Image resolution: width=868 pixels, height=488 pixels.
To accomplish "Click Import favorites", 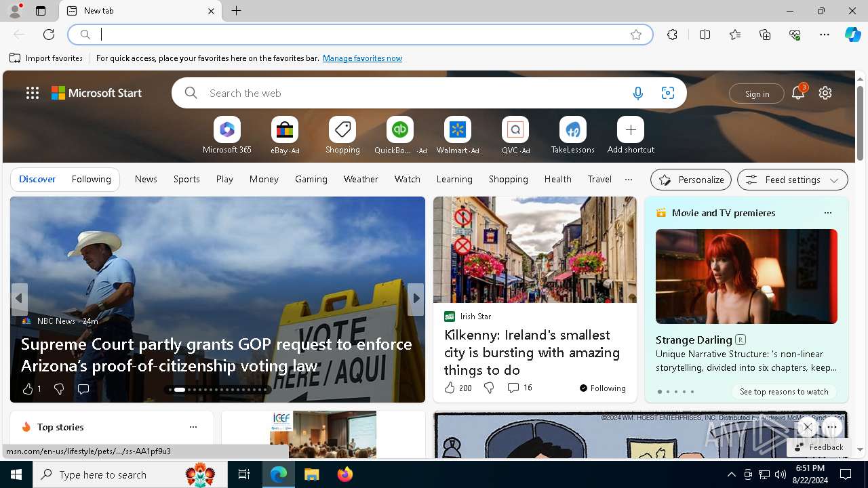I will tap(46, 58).
